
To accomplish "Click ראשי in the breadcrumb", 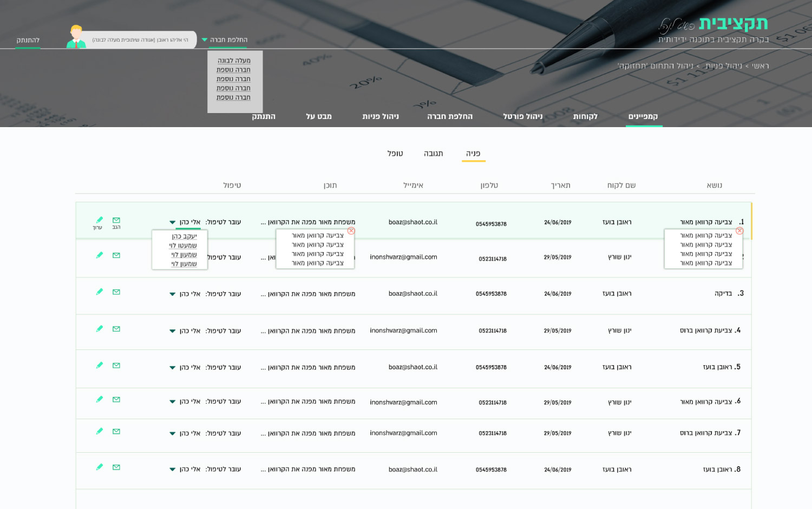I will pyautogui.click(x=761, y=66).
